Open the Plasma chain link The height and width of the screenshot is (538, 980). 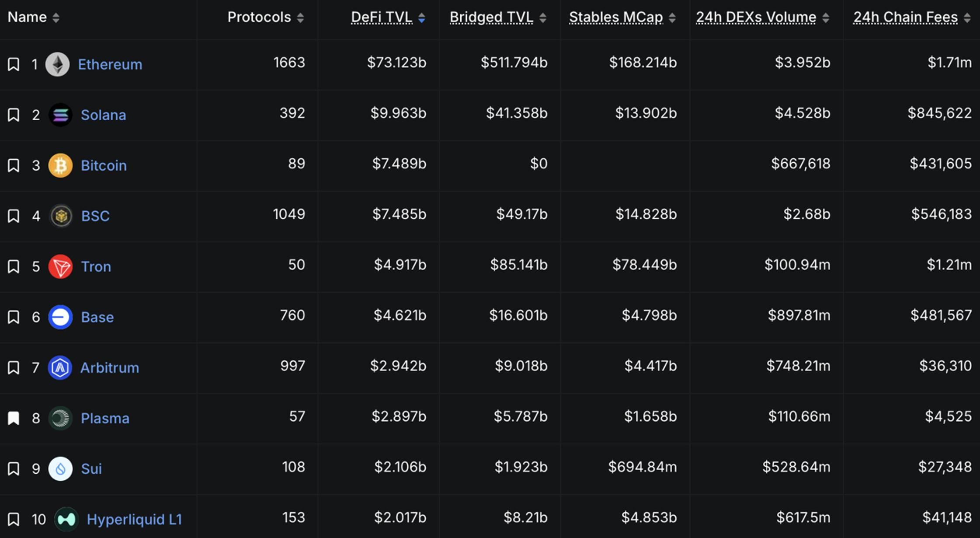pyautogui.click(x=105, y=419)
